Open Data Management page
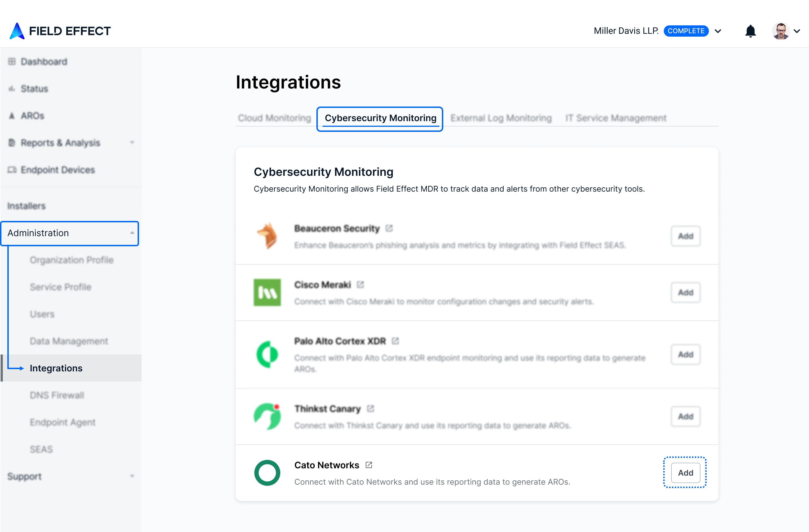The image size is (809, 532). pos(69,341)
